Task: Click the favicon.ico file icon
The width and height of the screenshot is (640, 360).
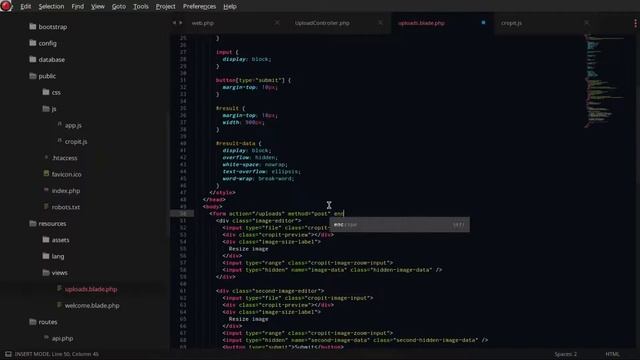Action: (x=46, y=173)
